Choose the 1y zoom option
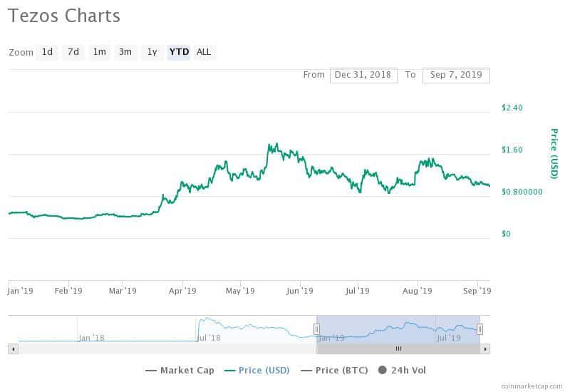The height and width of the screenshot is (392, 570). click(x=152, y=52)
